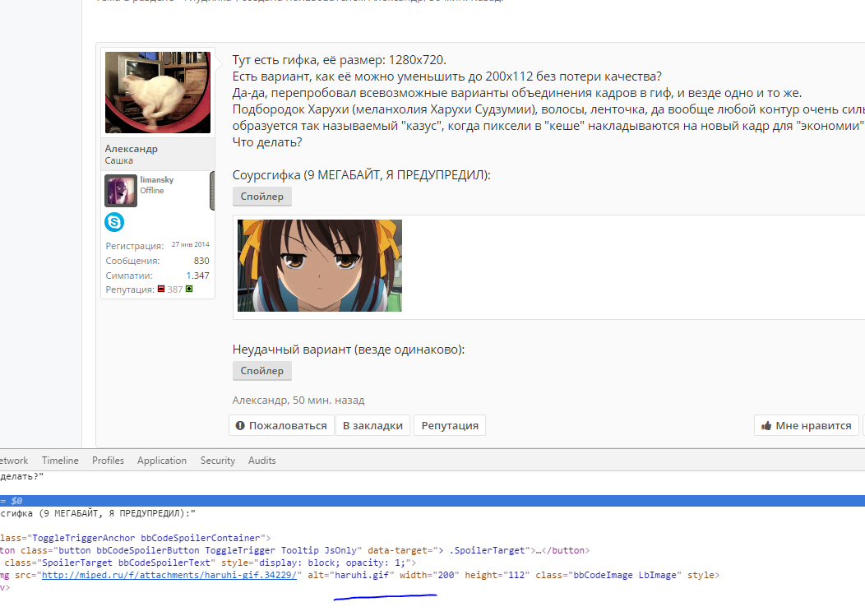Click the height="112" attribute value
Image resolution: width=865 pixels, height=616 pixels.
(516, 575)
